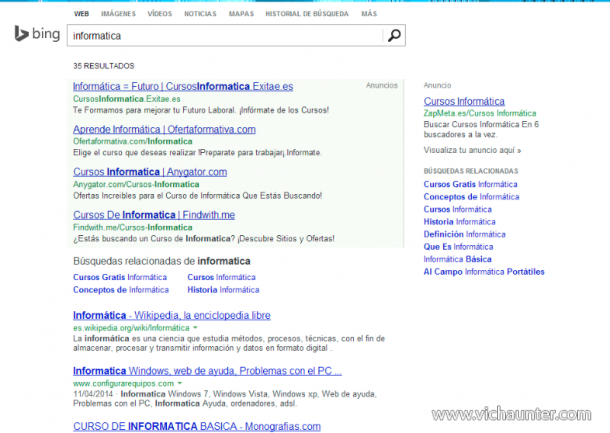Open Cursos Informática link below the ads

pos(221,277)
